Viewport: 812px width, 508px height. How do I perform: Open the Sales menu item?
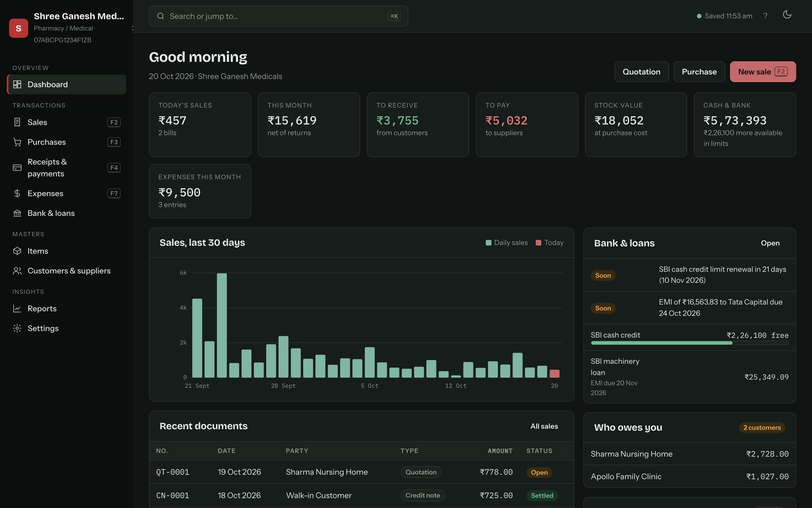(67, 122)
